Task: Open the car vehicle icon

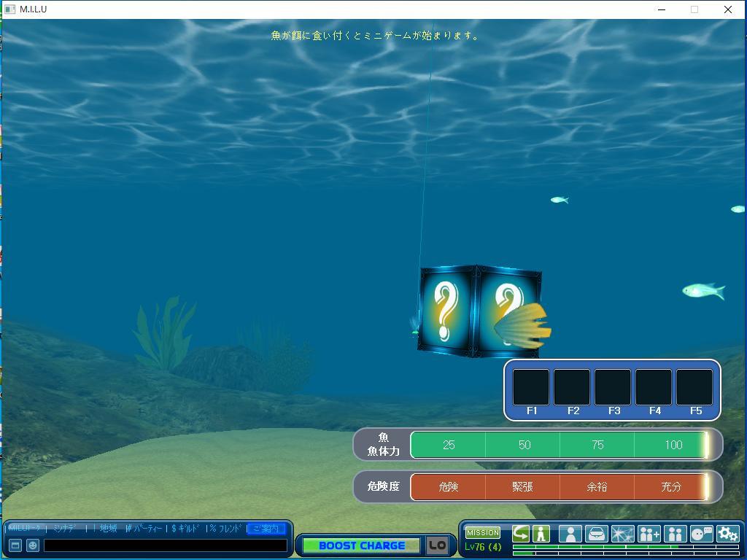Action: tap(596, 534)
